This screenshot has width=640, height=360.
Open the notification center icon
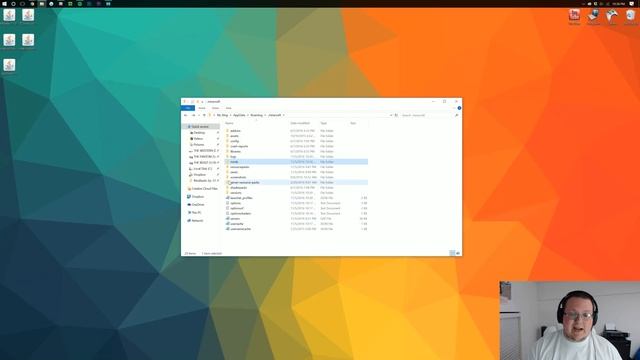click(631, 4)
